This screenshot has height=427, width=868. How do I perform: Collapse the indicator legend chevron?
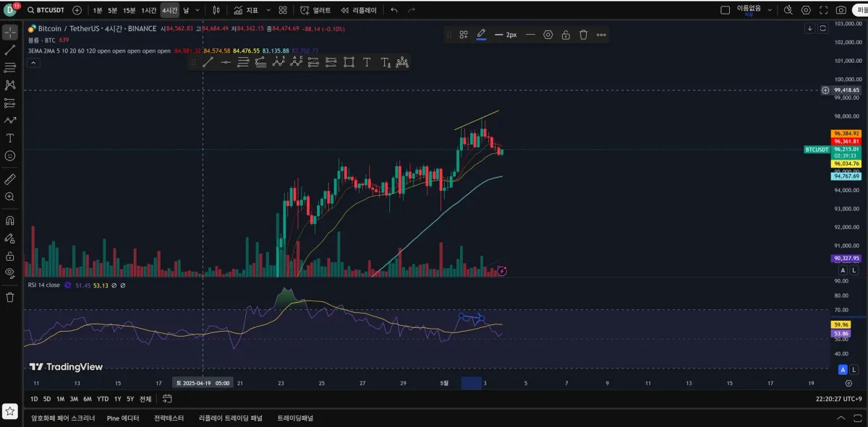34,62
